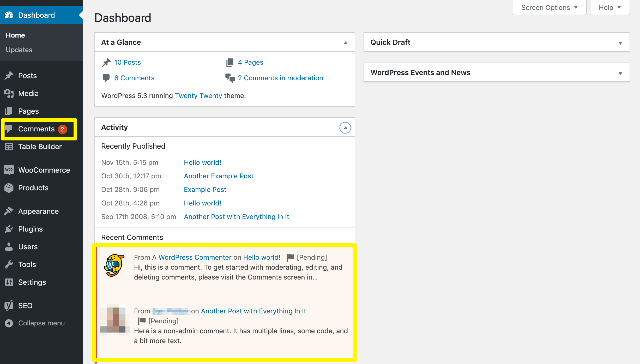Click the Oct 30th, 12:17 pm date
This screenshot has height=364, width=640.
(x=131, y=176)
